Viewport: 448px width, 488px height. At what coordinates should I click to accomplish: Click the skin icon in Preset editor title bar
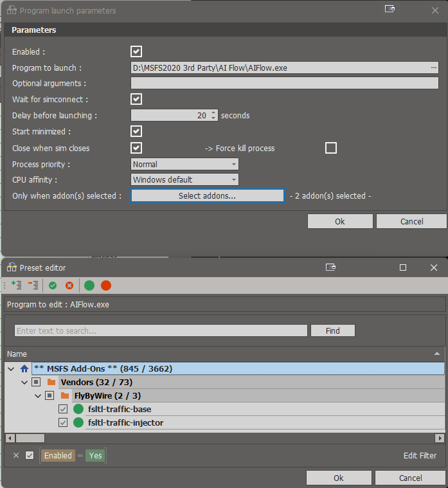[330, 267]
